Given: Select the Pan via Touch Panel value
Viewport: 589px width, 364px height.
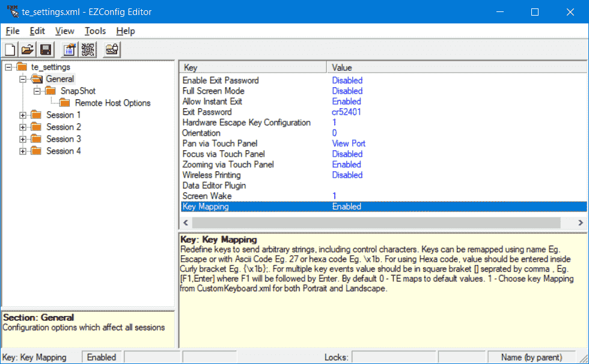Looking at the screenshot, I should point(349,143).
